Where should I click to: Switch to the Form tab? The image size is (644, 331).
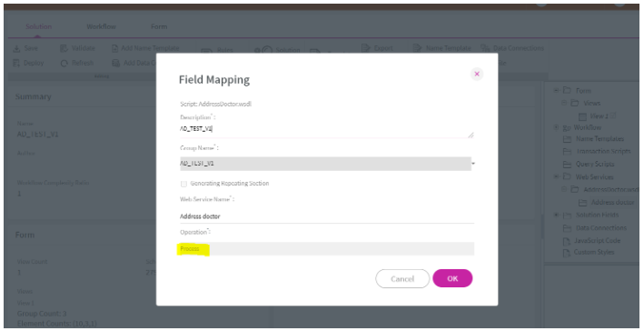click(x=159, y=26)
